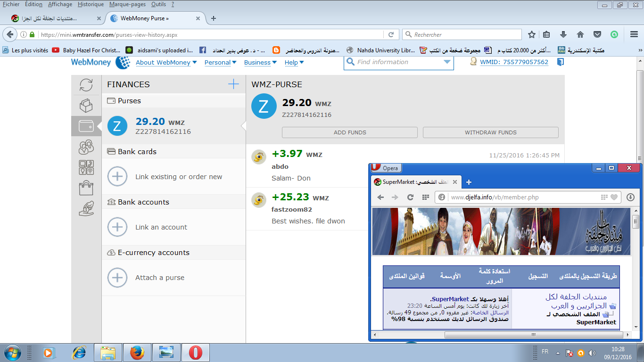Click Attach a purse link
Viewport: 644px width, 362px height.
tap(160, 278)
